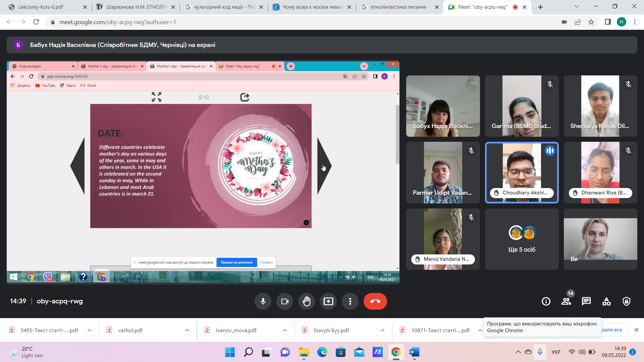The width and height of the screenshot is (644, 362).
Task: Open Microsoft Word from taskbar
Action: point(414,352)
